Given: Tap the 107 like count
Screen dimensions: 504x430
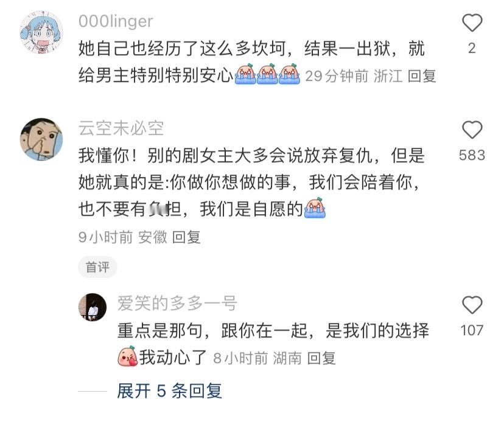Looking at the screenshot, I should tap(472, 330).
